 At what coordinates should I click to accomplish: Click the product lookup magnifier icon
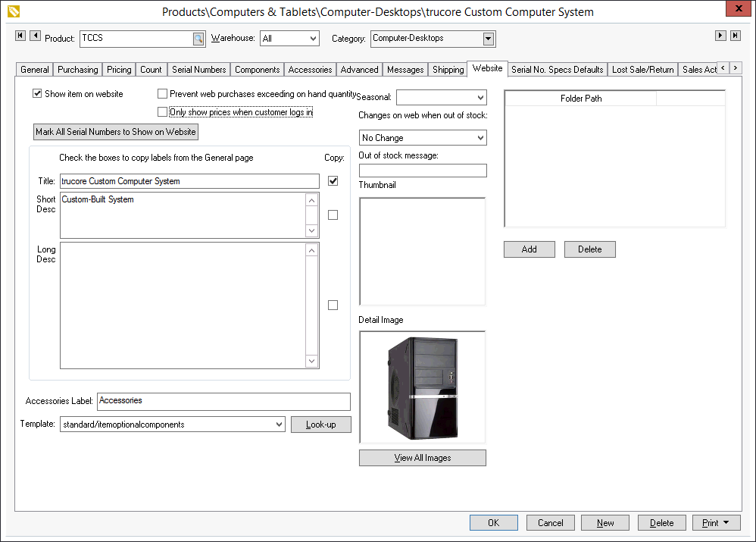point(198,39)
